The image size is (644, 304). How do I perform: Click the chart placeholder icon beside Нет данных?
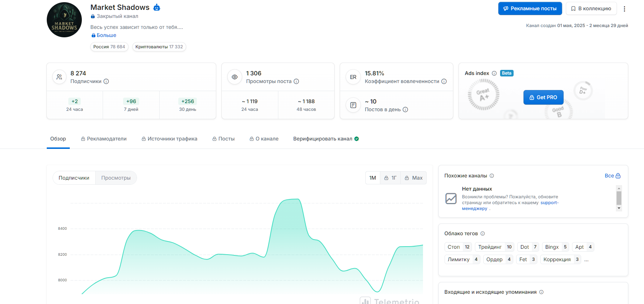point(451,198)
